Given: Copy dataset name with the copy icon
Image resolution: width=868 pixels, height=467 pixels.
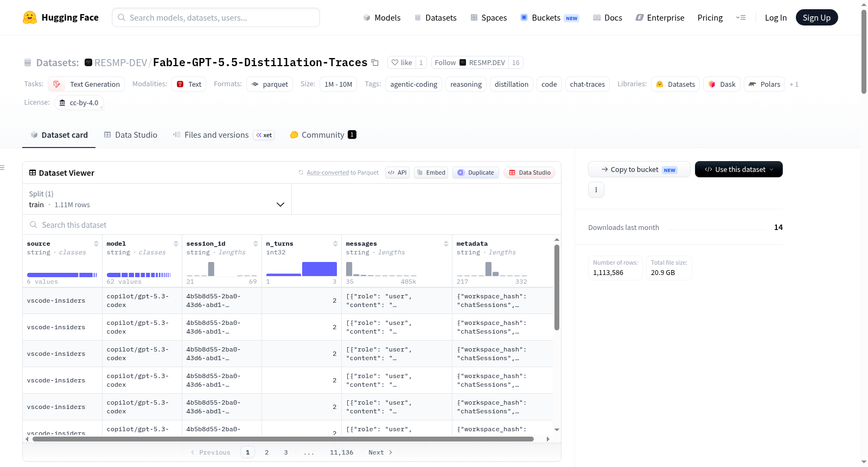Looking at the screenshot, I should coord(375,62).
